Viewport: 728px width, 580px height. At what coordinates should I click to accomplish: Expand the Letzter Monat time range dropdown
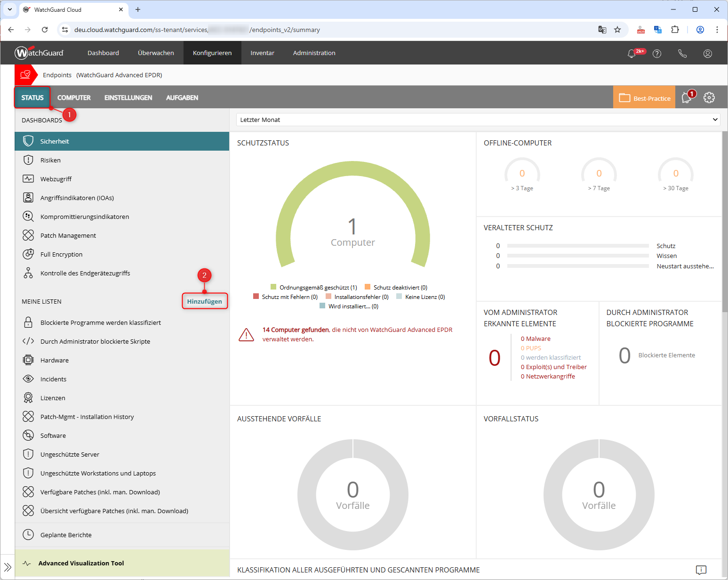478,120
